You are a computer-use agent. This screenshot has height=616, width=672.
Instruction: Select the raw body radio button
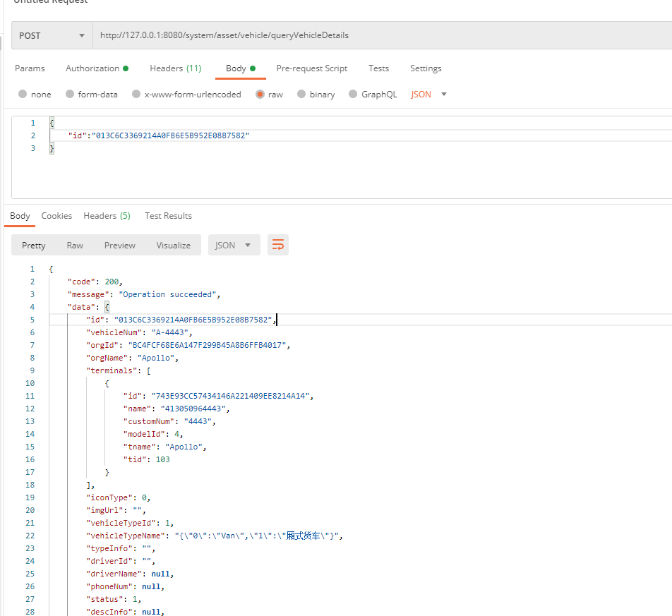click(260, 94)
